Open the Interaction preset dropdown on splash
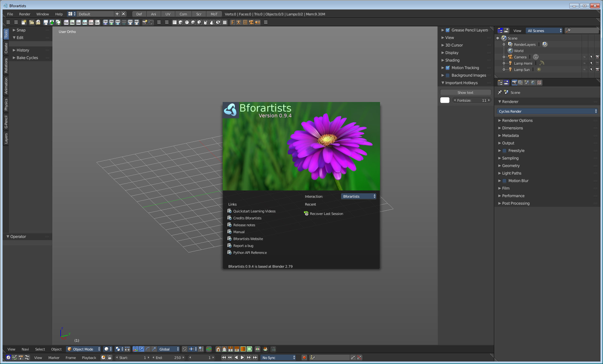Image resolution: width=603 pixels, height=364 pixels. (x=358, y=196)
